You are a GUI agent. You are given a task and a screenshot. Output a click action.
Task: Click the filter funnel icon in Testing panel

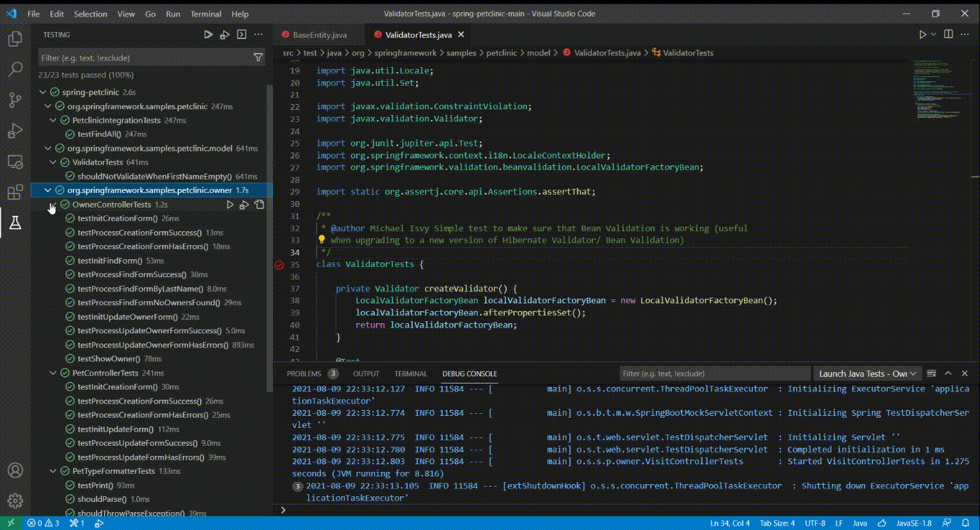pyautogui.click(x=258, y=57)
